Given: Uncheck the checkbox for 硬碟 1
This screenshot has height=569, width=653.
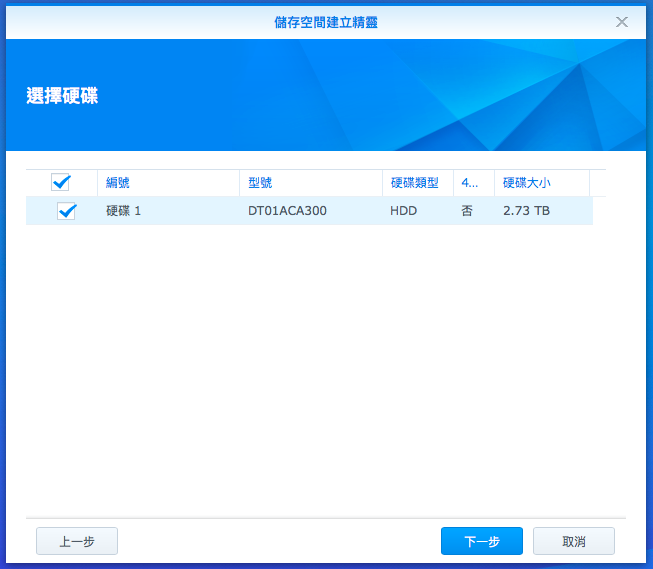Looking at the screenshot, I should (x=67, y=211).
